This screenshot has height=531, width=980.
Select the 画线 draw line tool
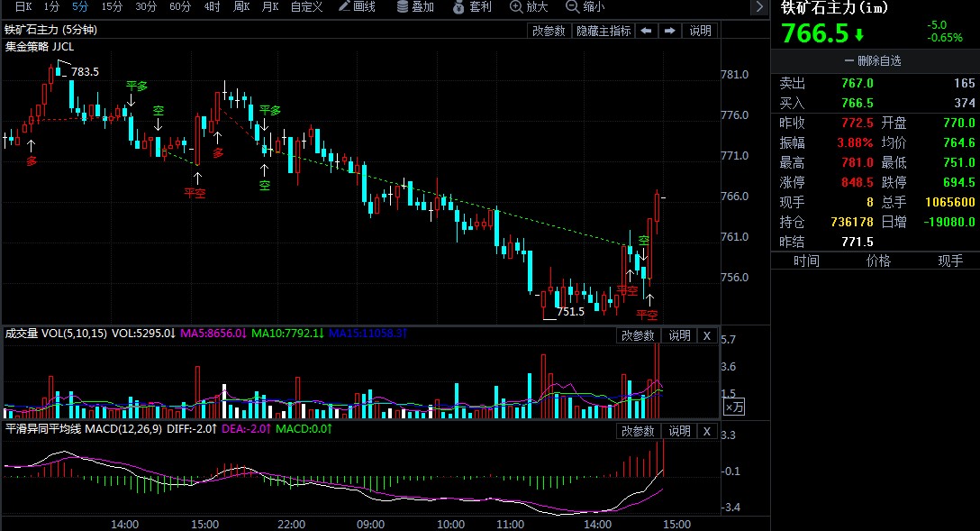[x=357, y=7]
